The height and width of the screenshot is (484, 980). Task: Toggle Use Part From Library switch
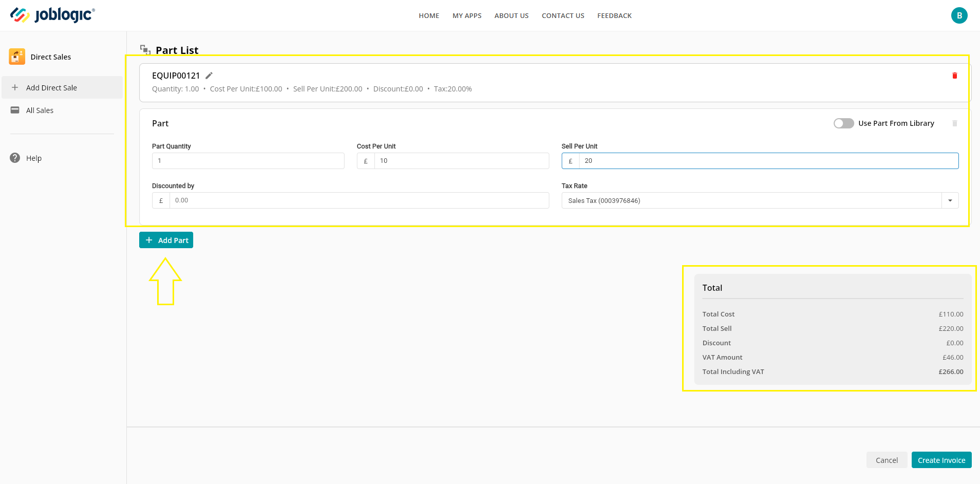pos(843,123)
